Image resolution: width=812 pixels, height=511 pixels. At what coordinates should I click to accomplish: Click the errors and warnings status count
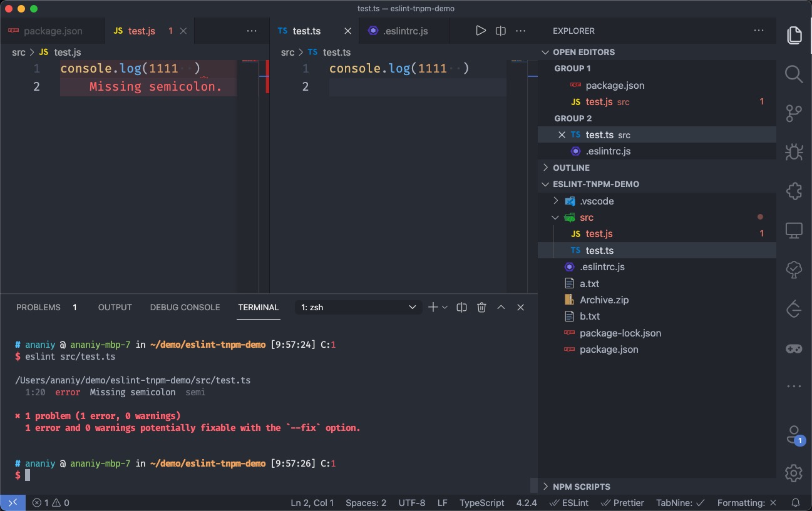(x=51, y=503)
